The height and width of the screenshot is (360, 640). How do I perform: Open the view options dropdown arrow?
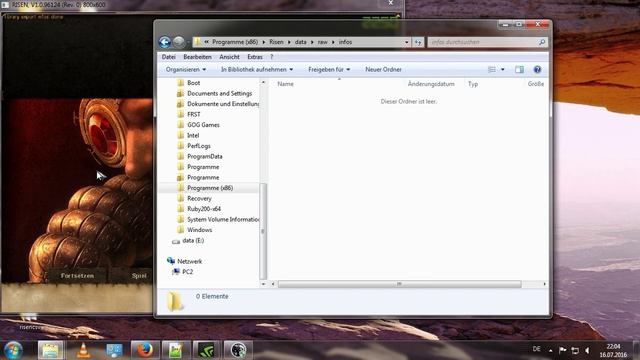click(x=502, y=69)
